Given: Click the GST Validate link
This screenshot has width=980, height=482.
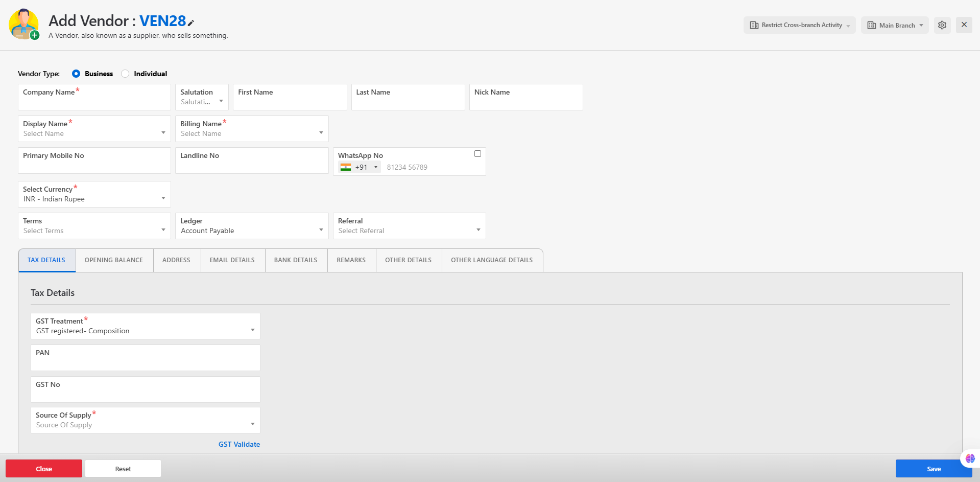Looking at the screenshot, I should (x=239, y=444).
